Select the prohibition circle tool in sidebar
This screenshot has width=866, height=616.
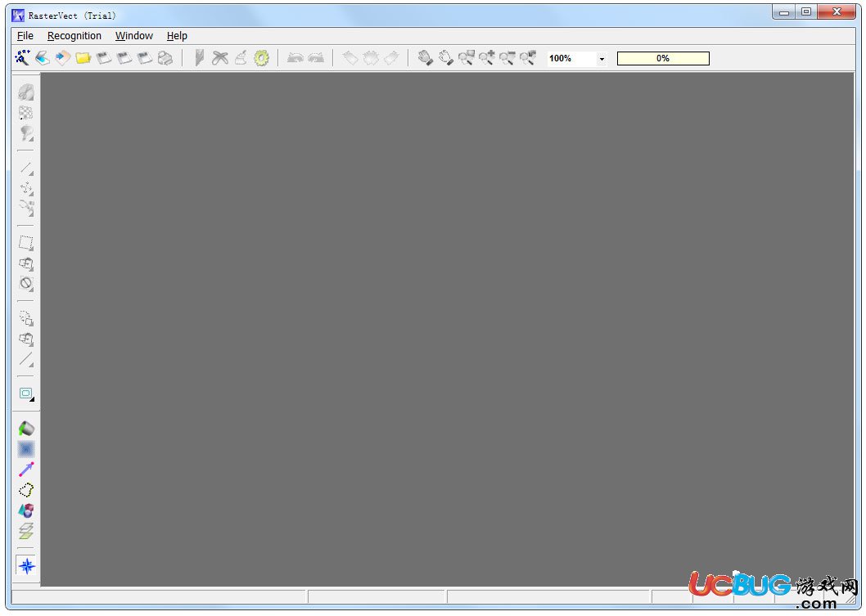(26, 284)
